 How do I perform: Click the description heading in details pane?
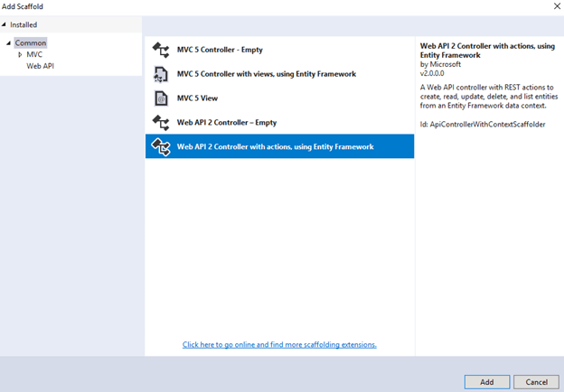tap(487, 51)
